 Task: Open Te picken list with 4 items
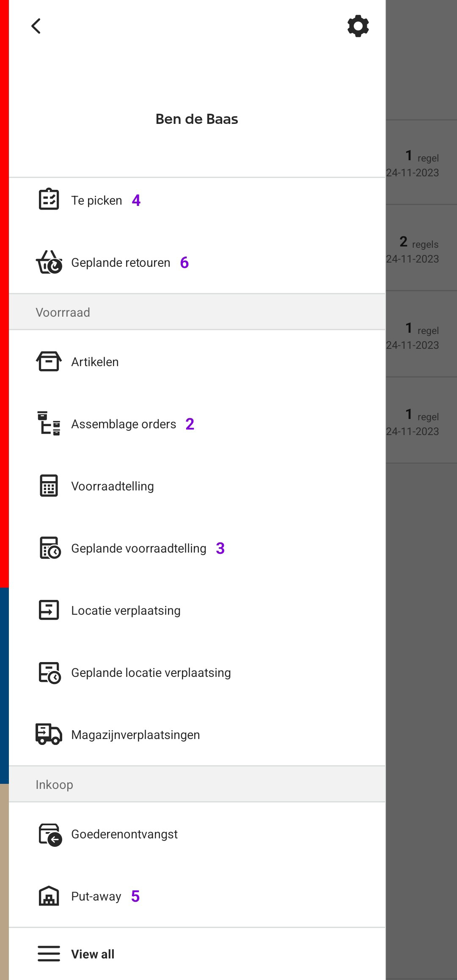pos(197,200)
